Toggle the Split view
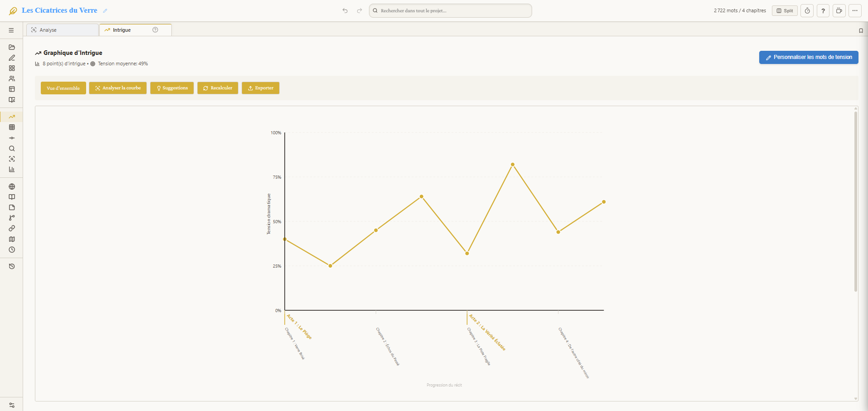Viewport: 868px width, 411px height. [x=785, y=11]
